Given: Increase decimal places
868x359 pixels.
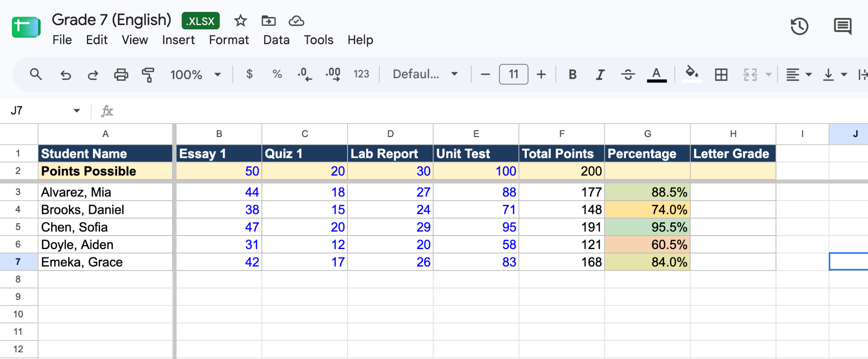Looking at the screenshot, I should [333, 74].
